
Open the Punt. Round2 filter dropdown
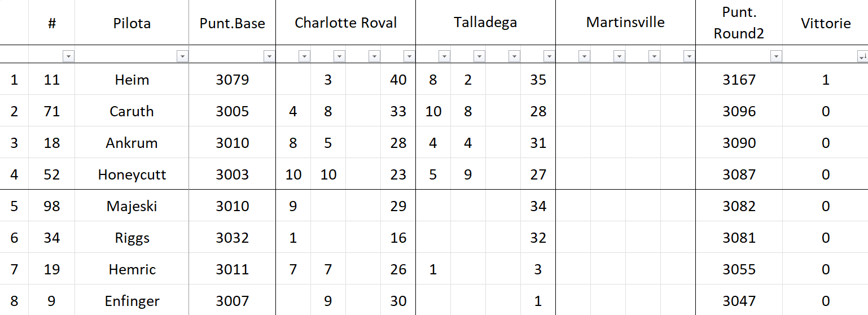point(776,56)
